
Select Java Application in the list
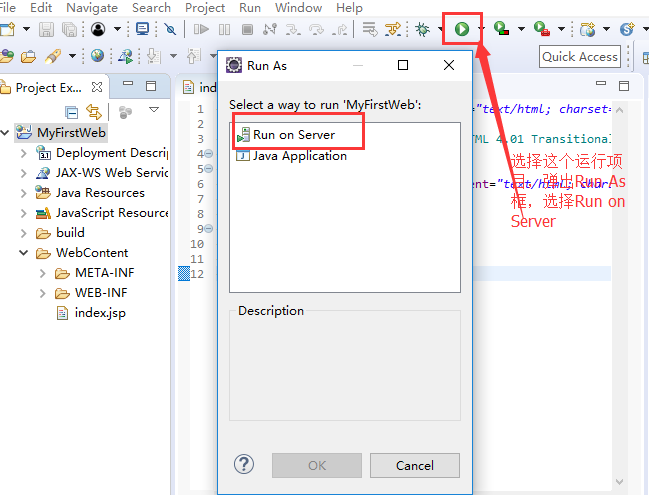(x=291, y=156)
